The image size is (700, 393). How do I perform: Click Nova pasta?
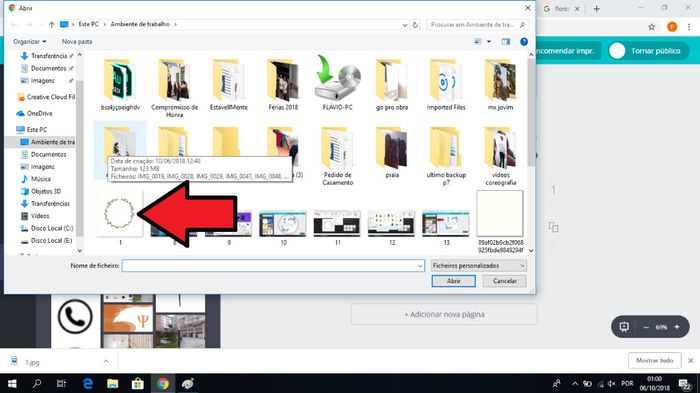77,42
